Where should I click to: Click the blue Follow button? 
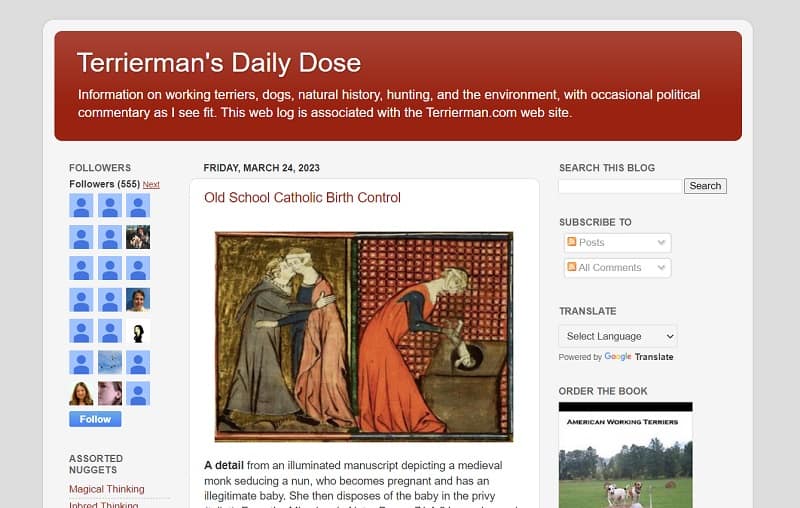pos(95,419)
